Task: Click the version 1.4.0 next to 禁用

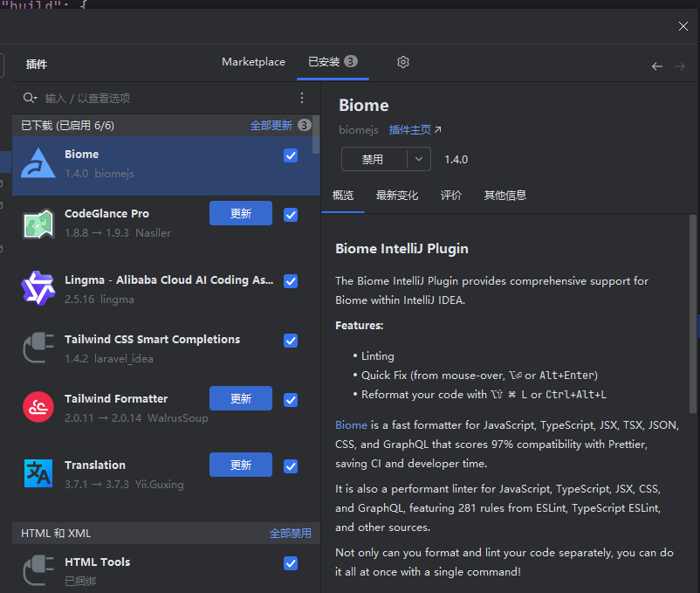Action: click(456, 160)
